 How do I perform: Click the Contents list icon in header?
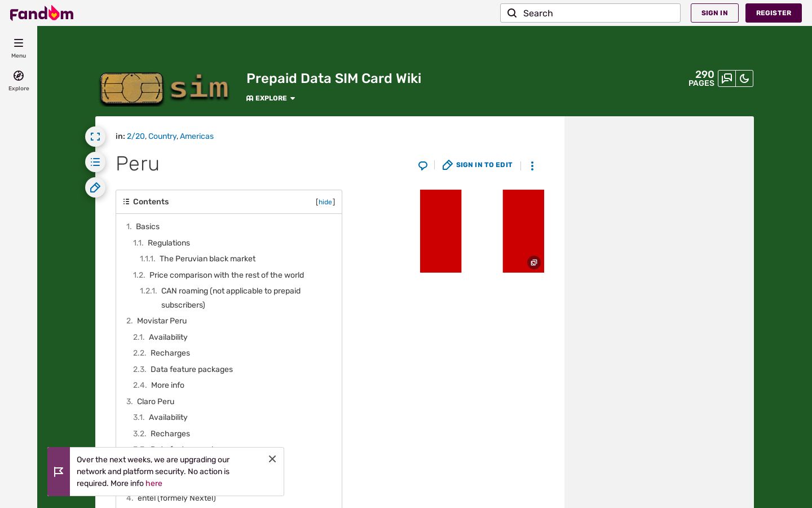click(x=126, y=202)
